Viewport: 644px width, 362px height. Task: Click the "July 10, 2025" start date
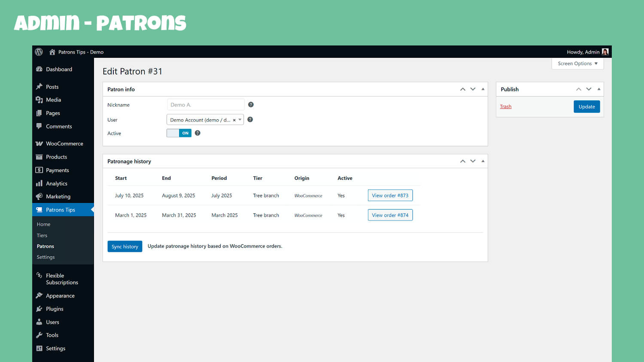click(x=129, y=196)
